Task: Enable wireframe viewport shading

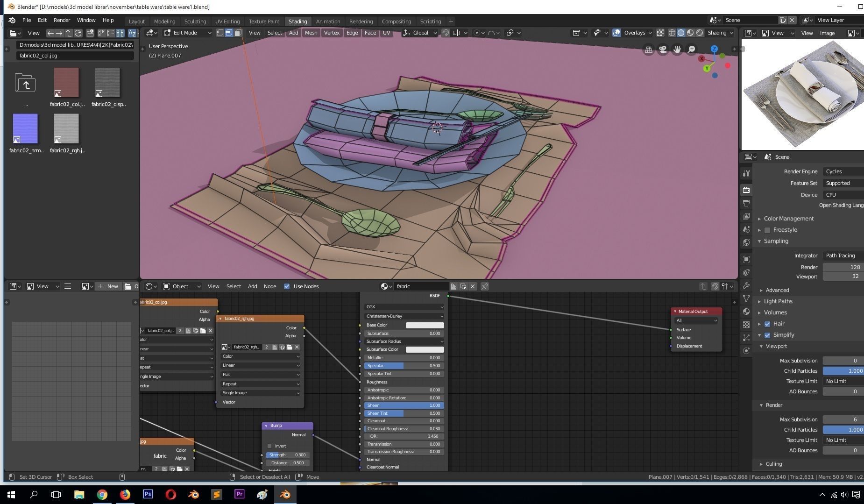Action: [x=672, y=33]
